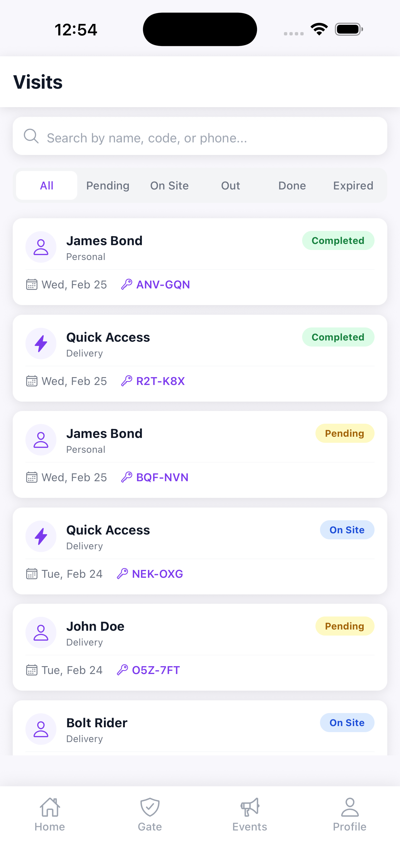The height and width of the screenshot is (868, 400).
Task: Open the Gate shield icon
Action: (150, 807)
